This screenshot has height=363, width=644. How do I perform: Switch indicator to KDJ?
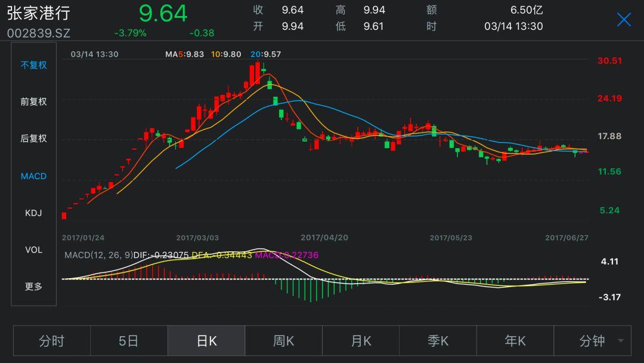click(33, 213)
